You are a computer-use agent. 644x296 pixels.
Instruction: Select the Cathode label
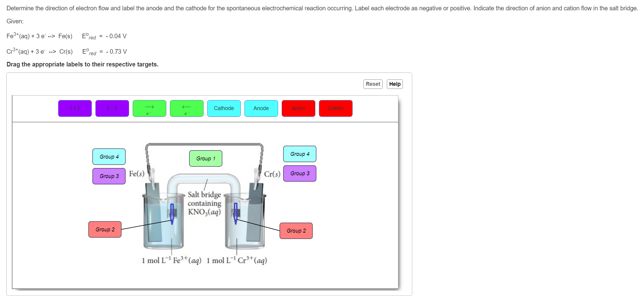(224, 108)
